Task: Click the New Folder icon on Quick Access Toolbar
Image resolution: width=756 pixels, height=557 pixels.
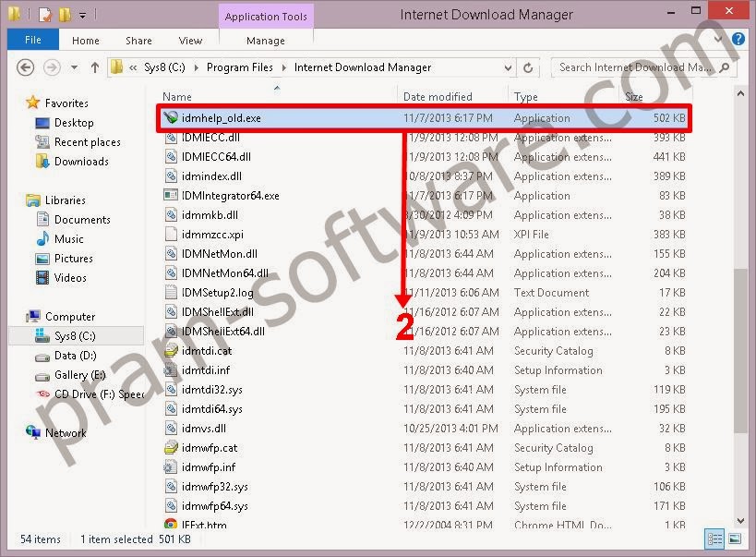Action: click(x=63, y=14)
